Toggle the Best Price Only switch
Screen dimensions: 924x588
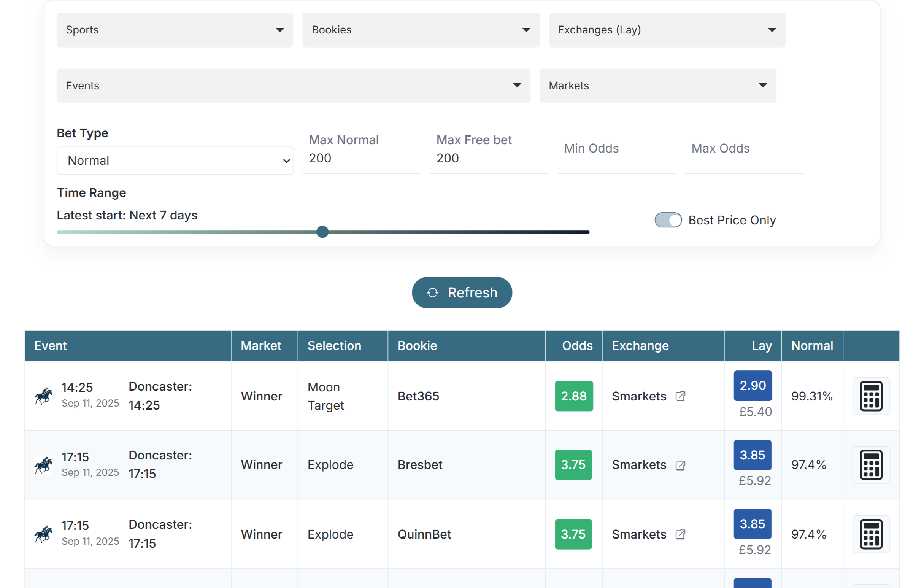click(x=668, y=220)
